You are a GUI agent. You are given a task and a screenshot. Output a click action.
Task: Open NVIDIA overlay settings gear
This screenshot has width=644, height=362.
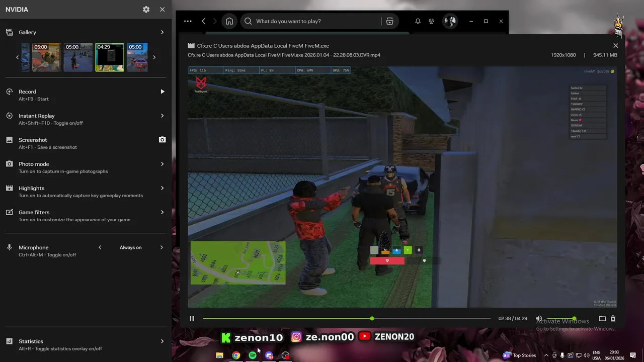(x=146, y=10)
